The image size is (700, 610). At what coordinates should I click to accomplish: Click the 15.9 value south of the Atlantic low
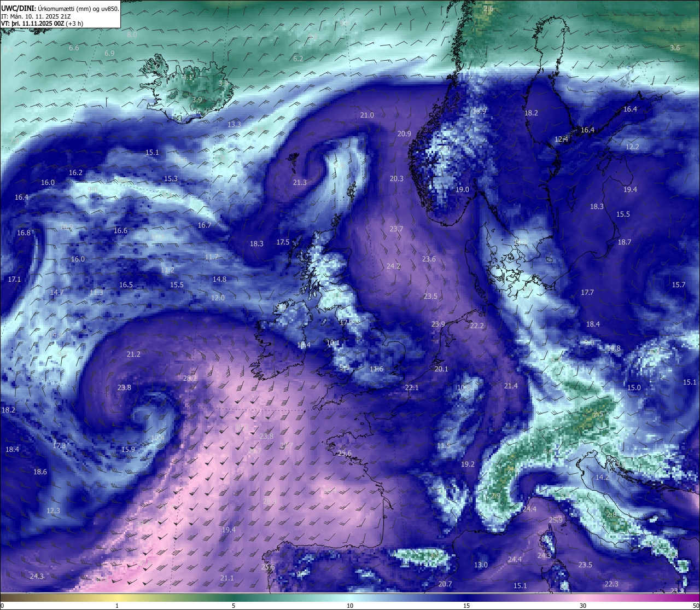coord(128,450)
